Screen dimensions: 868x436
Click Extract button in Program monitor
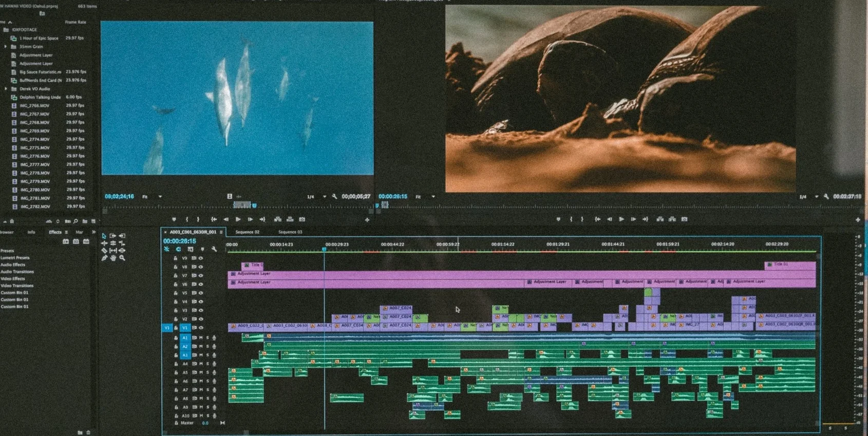coord(672,219)
